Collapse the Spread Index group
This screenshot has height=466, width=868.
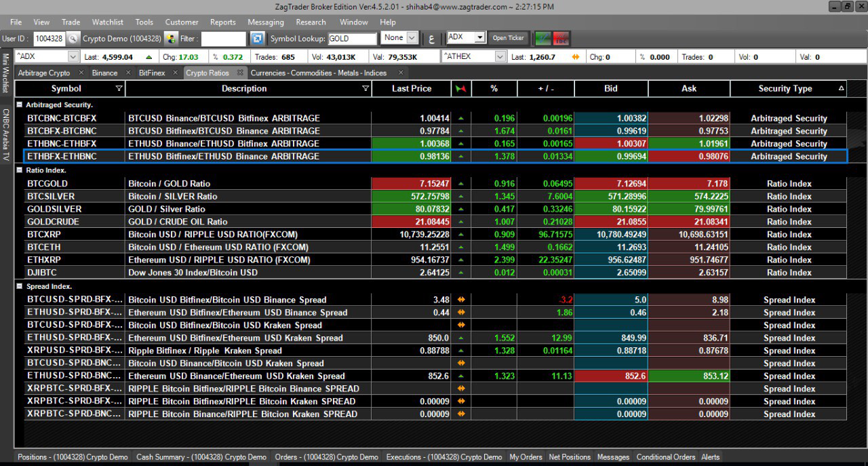click(19, 286)
